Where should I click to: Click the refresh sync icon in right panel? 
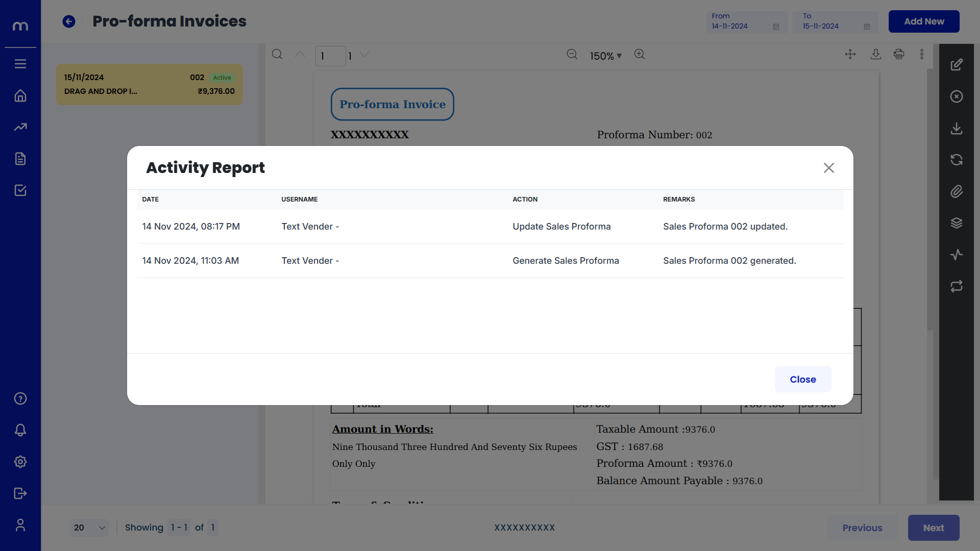coord(956,160)
